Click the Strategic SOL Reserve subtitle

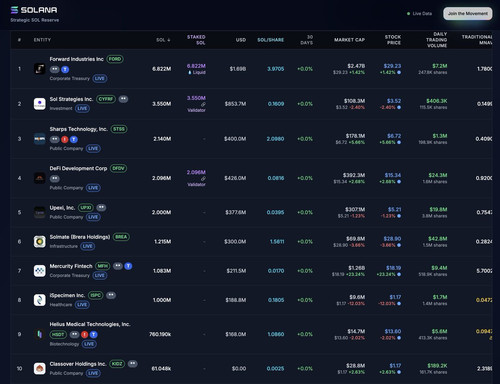tap(35, 20)
